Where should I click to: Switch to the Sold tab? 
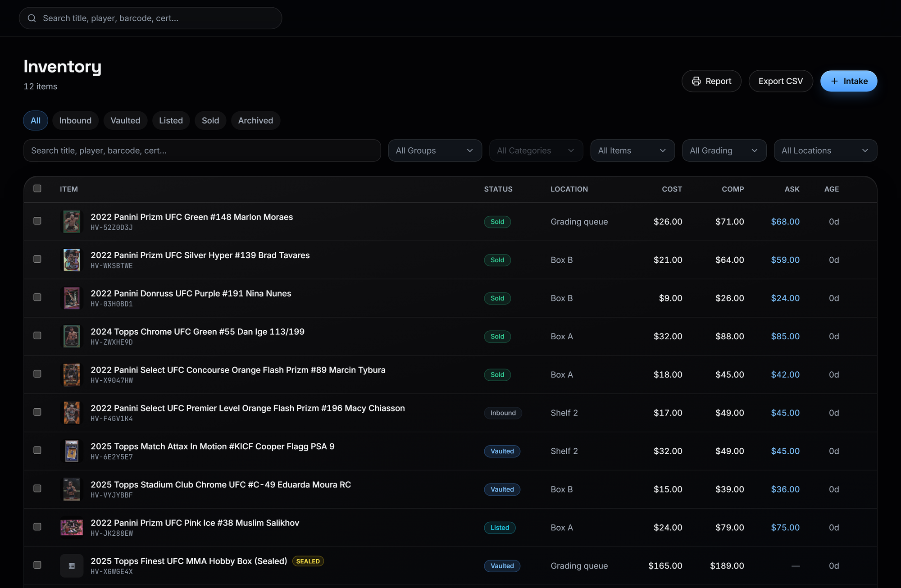click(x=210, y=121)
